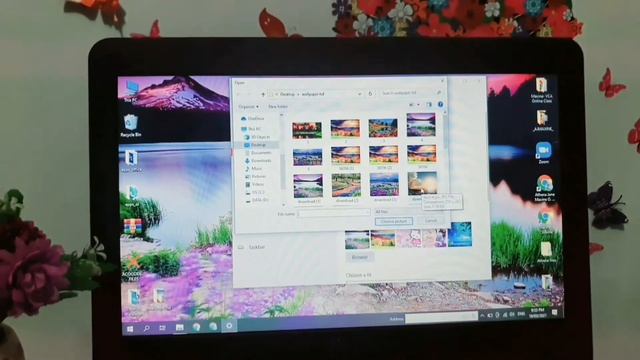Open File Explorer from the taskbar
Screen dimensions: 640x360
(179, 327)
